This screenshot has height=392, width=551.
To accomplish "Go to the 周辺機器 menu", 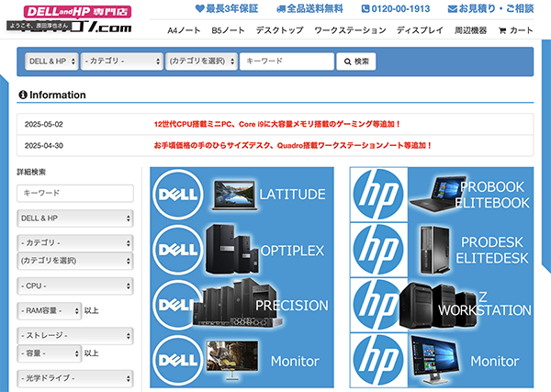I will coord(470,30).
